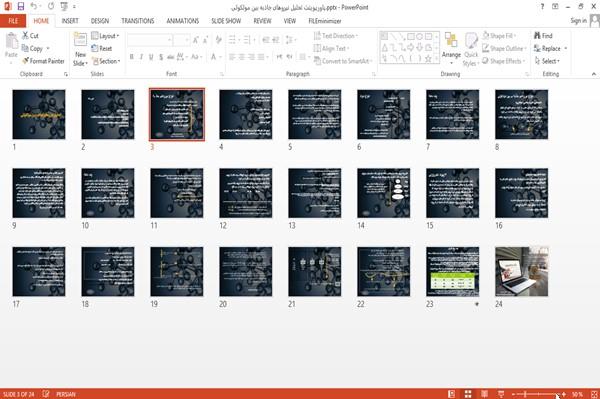Open the Find binoculars tool

click(537, 36)
